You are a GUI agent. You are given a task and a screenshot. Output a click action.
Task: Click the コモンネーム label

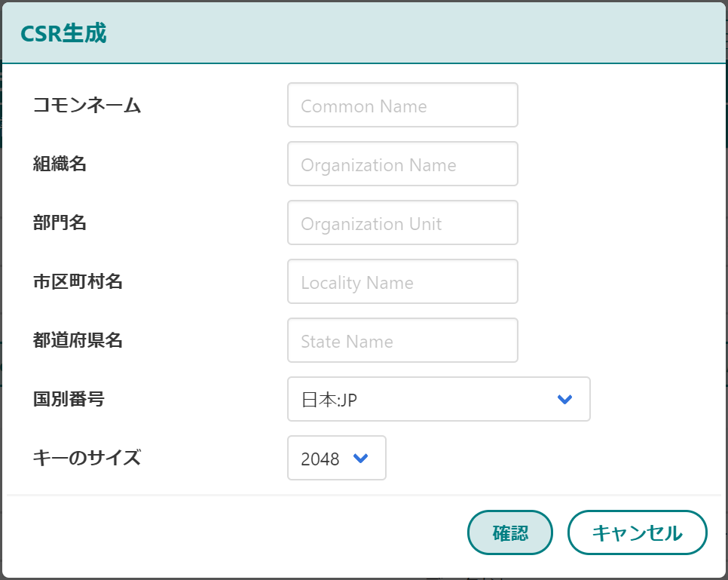pos(87,105)
